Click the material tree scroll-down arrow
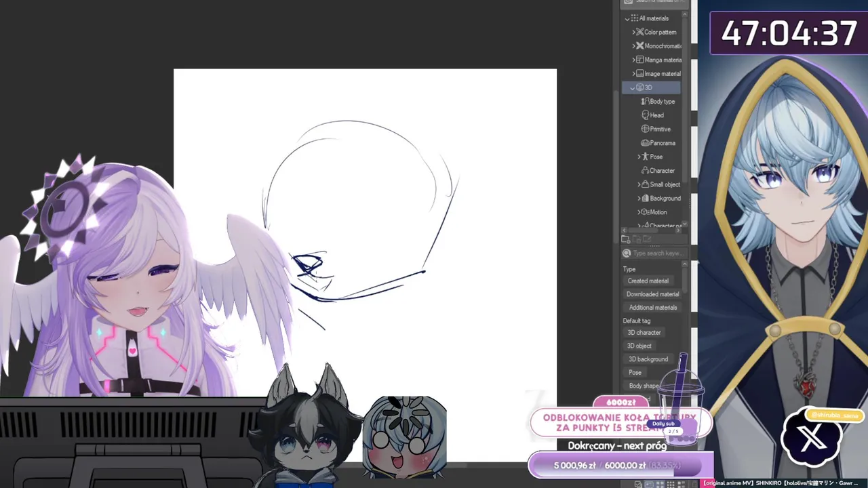This screenshot has height=488, width=868. tap(685, 224)
